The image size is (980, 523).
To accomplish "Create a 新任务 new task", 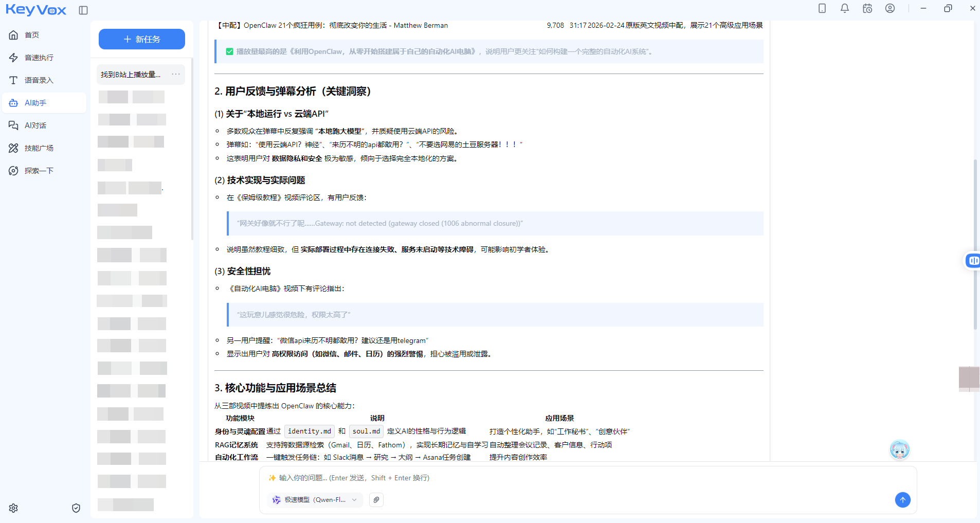I will tap(142, 39).
